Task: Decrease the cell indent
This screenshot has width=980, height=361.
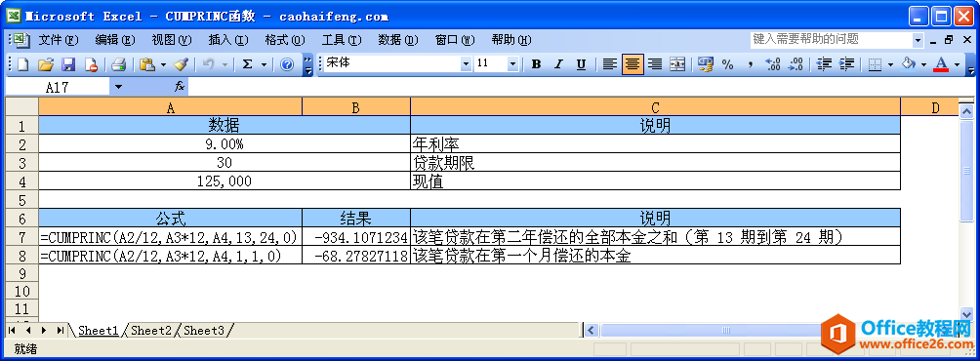Action: [x=824, y=64]
